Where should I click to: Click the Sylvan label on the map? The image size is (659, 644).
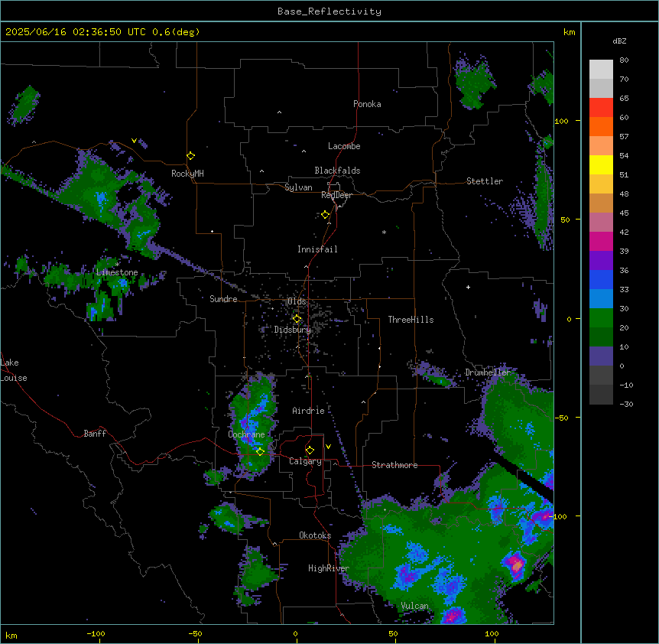(x=298, y=187)
